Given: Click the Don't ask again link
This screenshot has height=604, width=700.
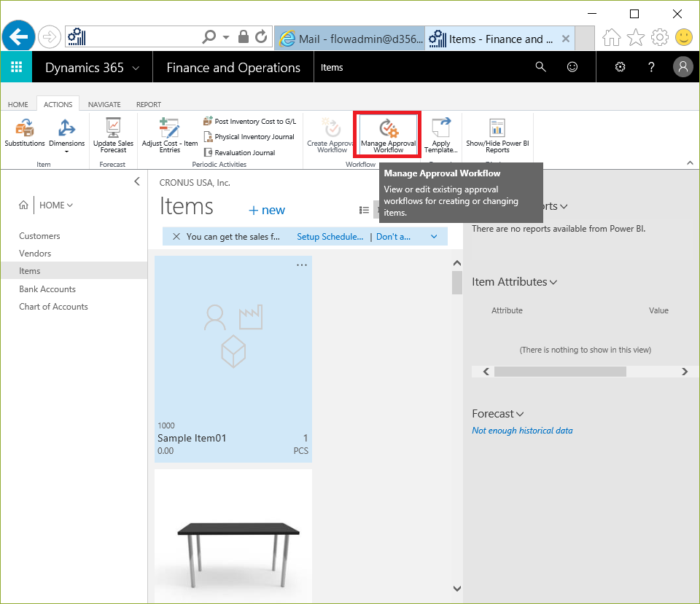Looking at the screenshot, I should pyautogui.click(x=393, y=237).
